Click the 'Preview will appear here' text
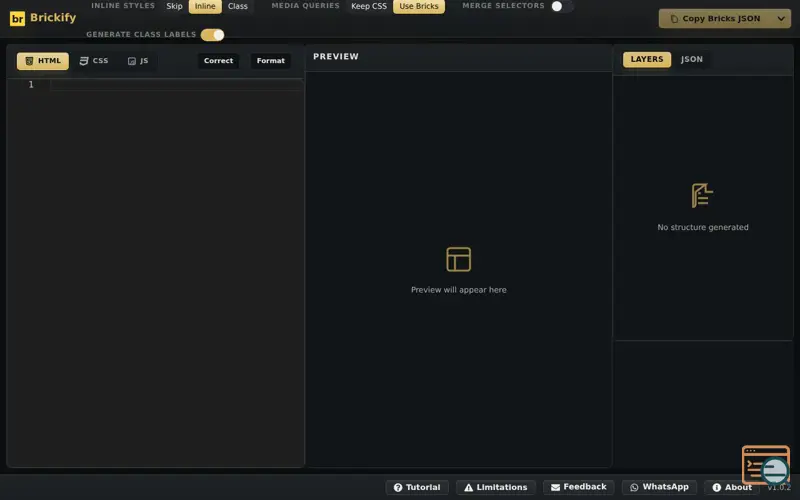The image size is (800, 500). (x=459, y=290)
